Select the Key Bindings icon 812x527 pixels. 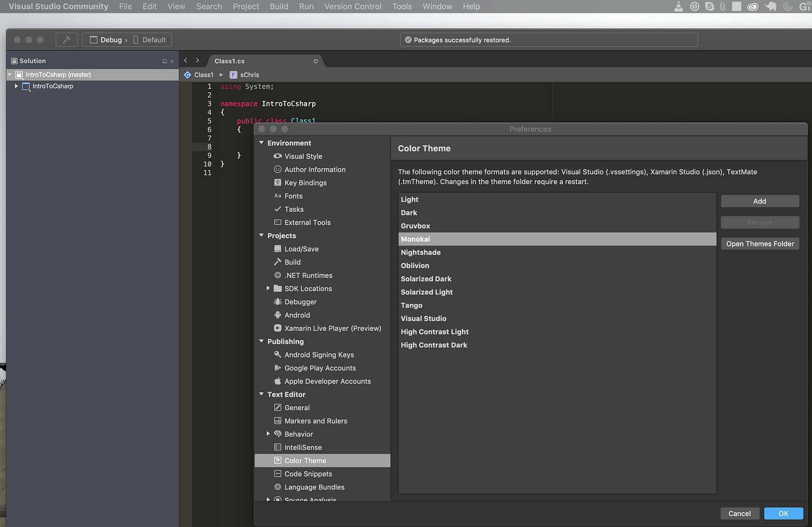(278, 182)
